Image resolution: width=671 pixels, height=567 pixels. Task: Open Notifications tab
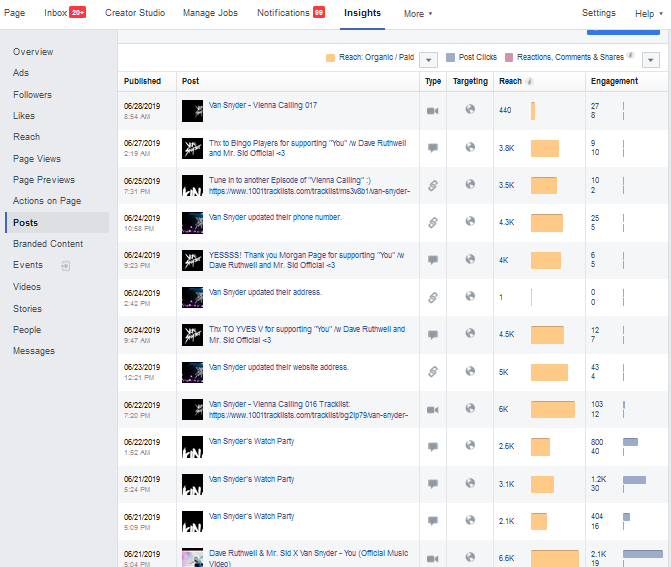pyautogui.click(x=291, y=12)
